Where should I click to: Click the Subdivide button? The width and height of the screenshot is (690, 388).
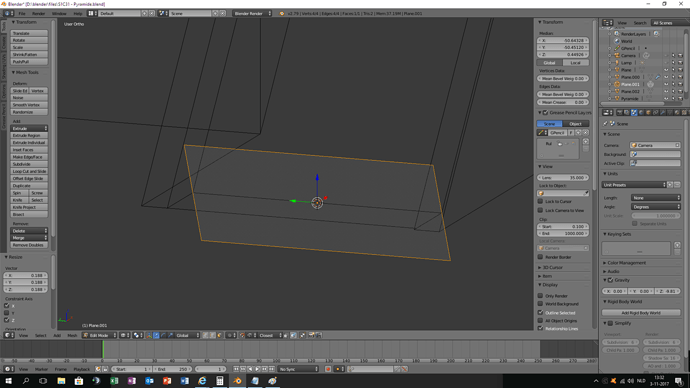pos(29,164)
